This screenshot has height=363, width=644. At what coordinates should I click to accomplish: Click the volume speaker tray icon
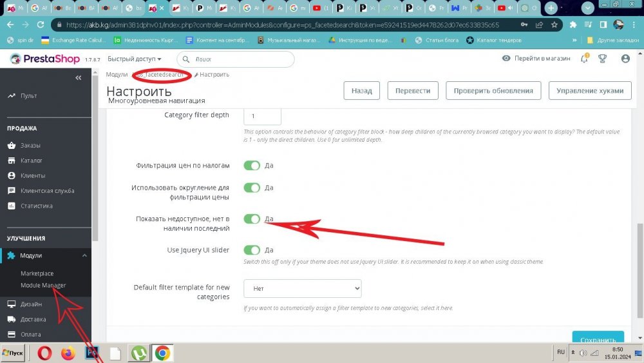(x=583, y=353)
